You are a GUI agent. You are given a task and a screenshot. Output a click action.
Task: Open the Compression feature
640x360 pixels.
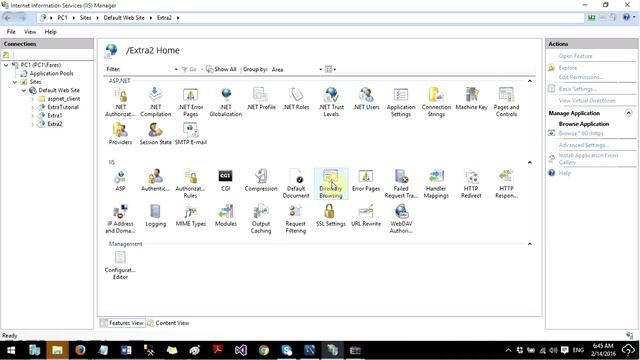click(261, 180)
